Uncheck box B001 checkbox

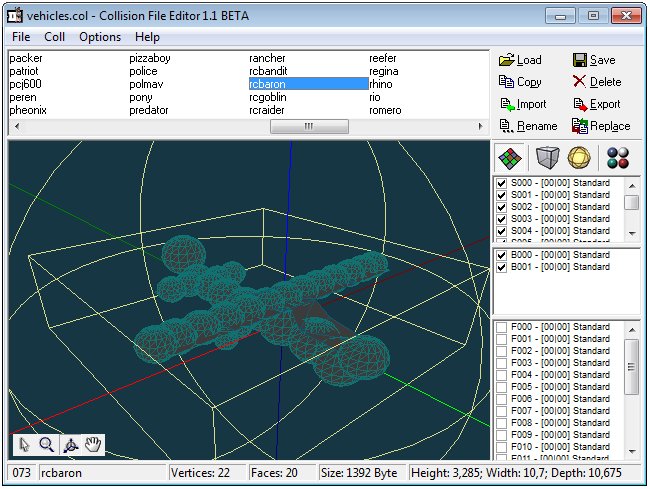tap(502, 267)
